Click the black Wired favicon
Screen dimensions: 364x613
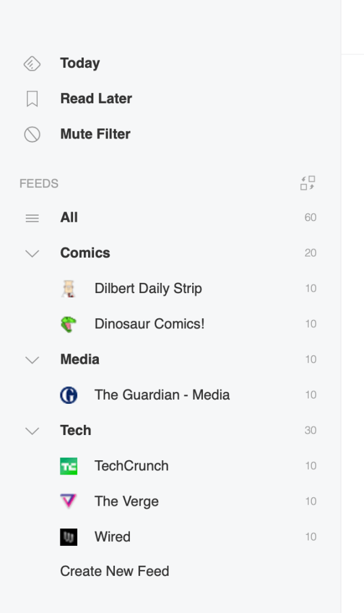(69, 537)
